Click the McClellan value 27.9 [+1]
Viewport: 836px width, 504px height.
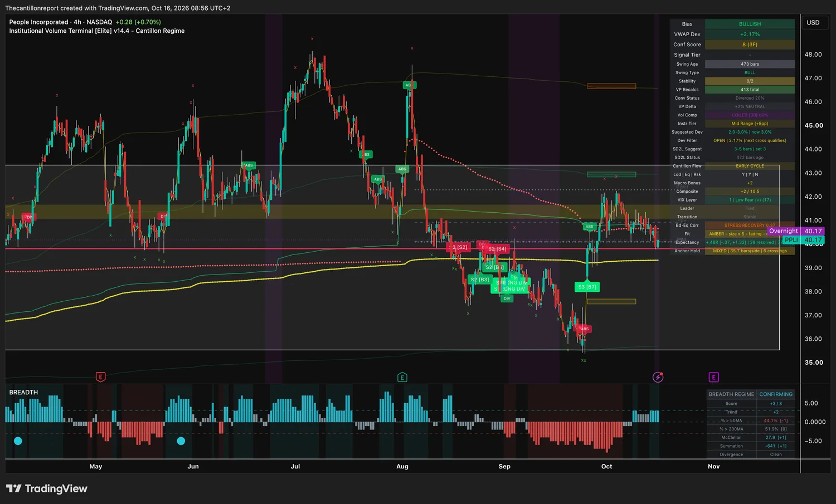[776, 438]
